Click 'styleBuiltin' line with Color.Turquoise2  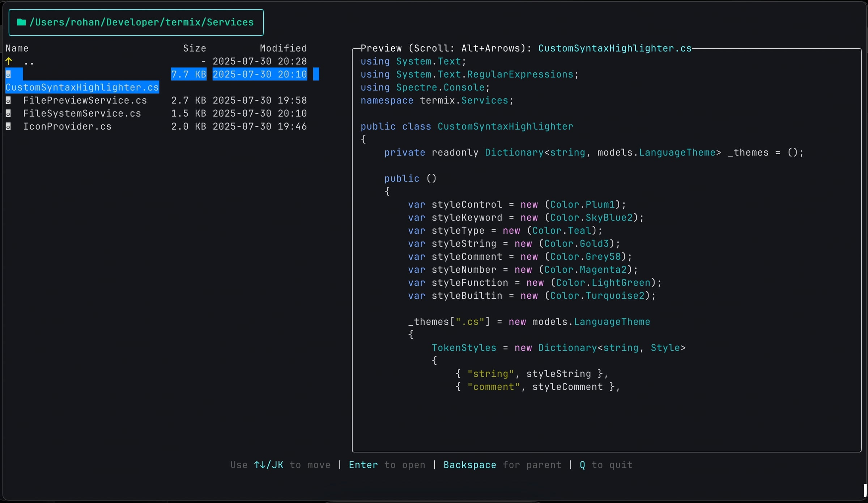pyautogui.click(x=532, y=296)
